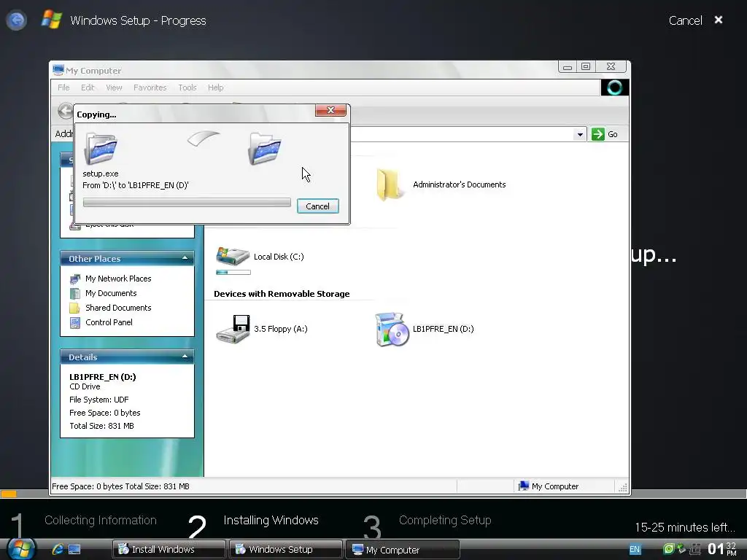Open the Favorites menu in My Computer
Image resolution: width=747 pixels, height=560 pixels.
pos(150,87)
